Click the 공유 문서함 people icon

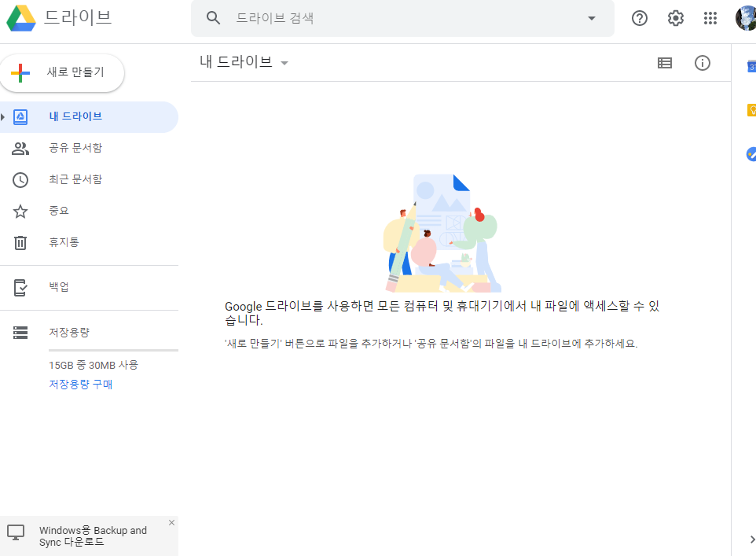(20, 148)
